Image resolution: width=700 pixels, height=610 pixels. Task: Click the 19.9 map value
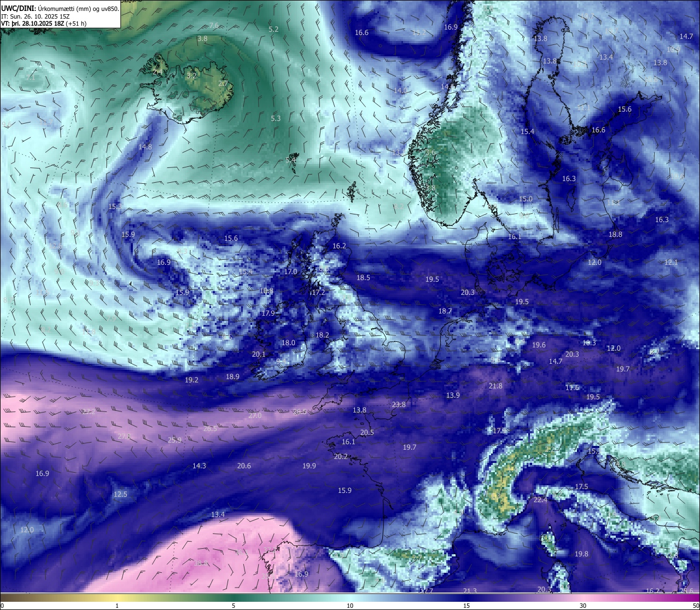pyautogui.click(x=309, y=466)
